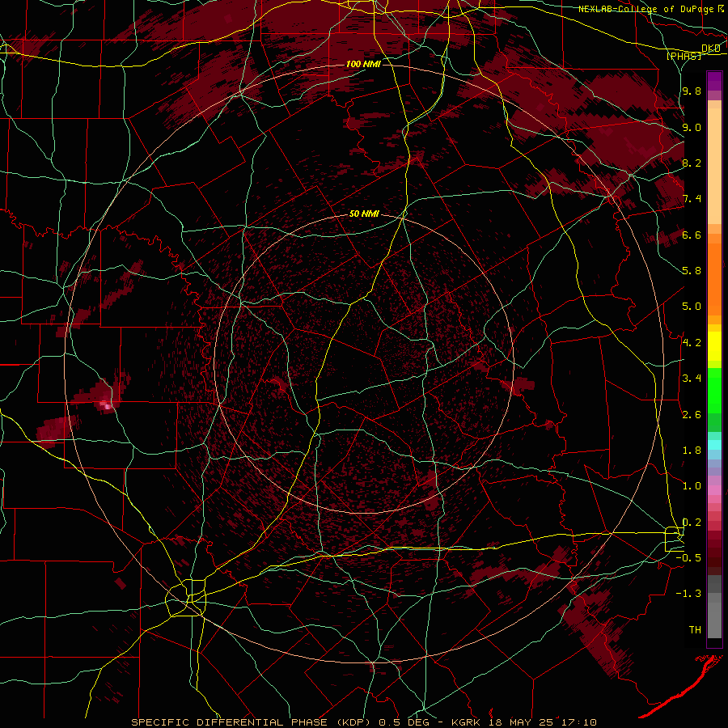The image size is (728, 728).
Task: Click the [PHAS] label above color scale
Action: 684,57
